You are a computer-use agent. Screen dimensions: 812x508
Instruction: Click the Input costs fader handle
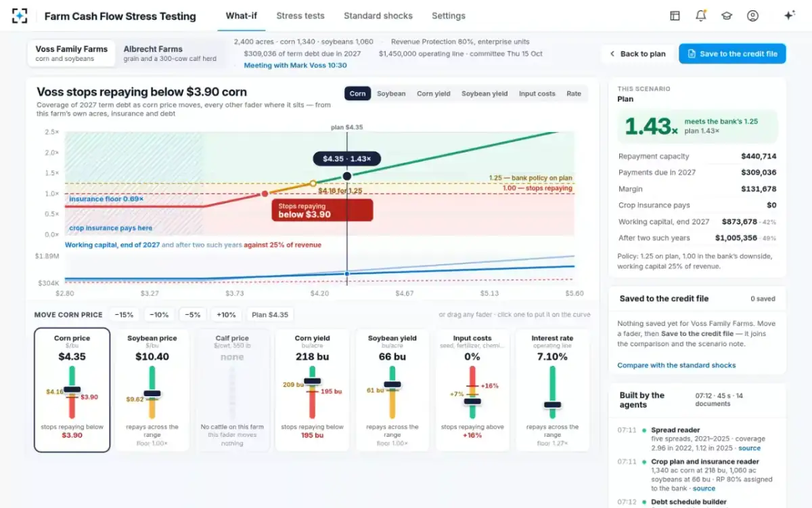(x=472, y=401)
